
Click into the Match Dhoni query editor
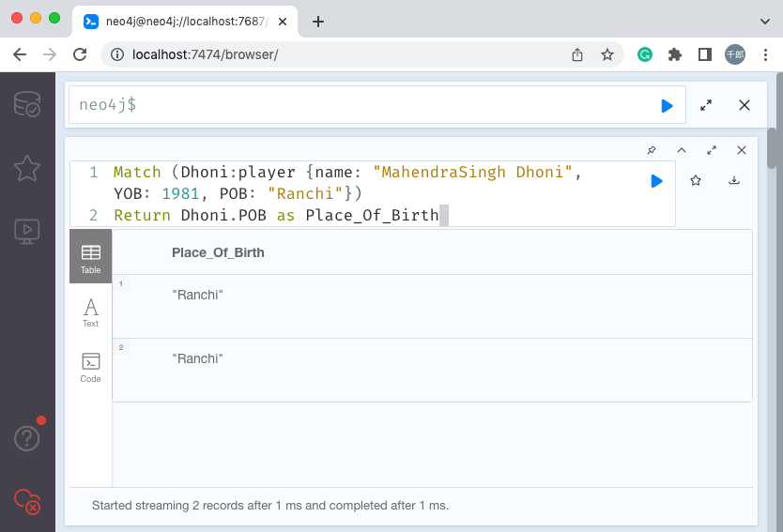372,193
